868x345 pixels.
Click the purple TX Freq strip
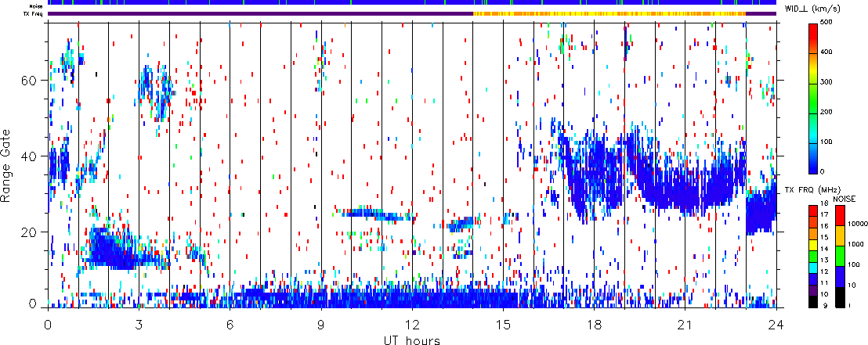pyautogui.click(x=259, y=13)
